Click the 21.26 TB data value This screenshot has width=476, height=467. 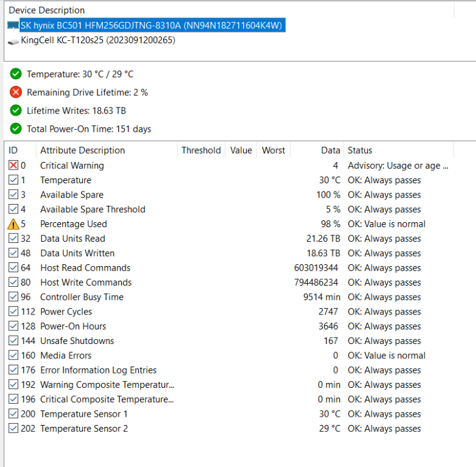point(323,239)
